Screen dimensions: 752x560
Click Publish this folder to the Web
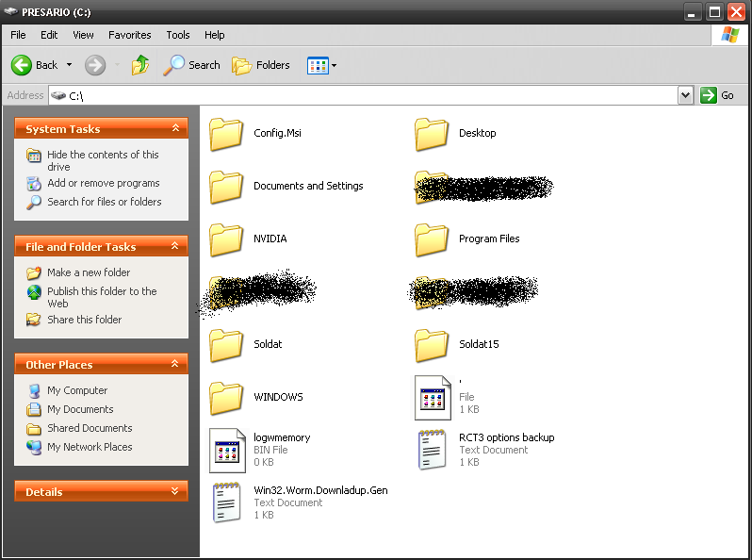pos(102,298)
